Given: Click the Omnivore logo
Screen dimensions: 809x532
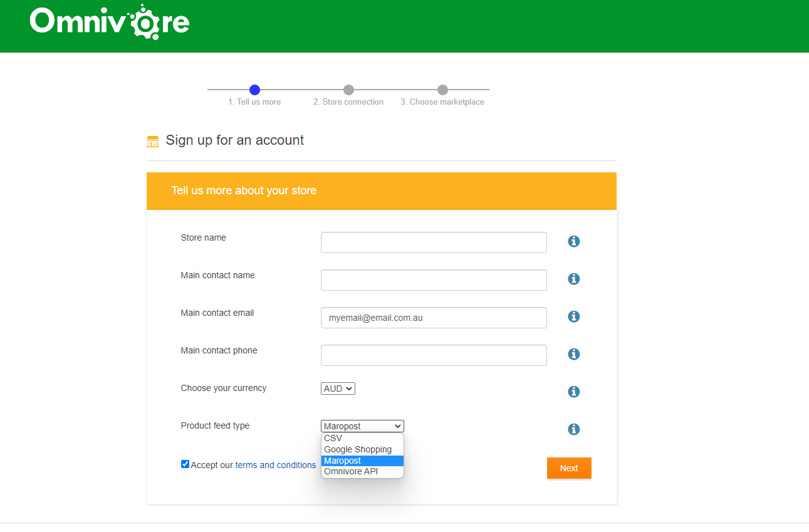Looking at the screenshot, I should [x=109, y=22].
